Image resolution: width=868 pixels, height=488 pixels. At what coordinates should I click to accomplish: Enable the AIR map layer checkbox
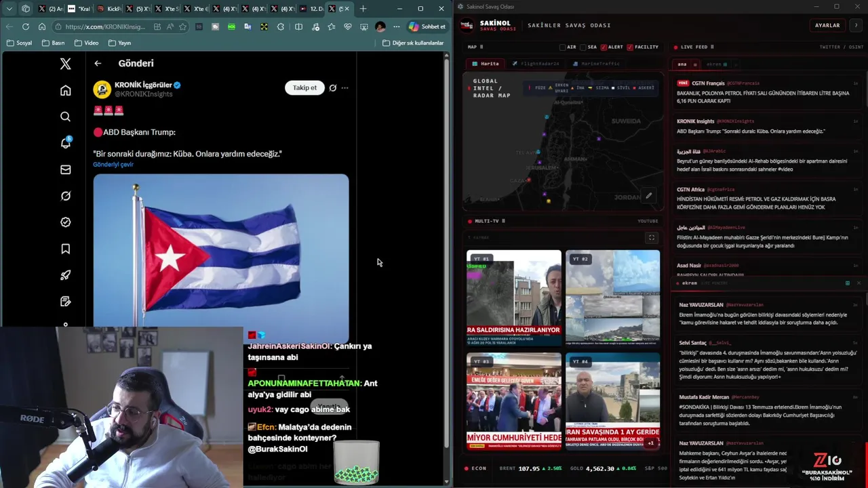(x=562, y=47)
